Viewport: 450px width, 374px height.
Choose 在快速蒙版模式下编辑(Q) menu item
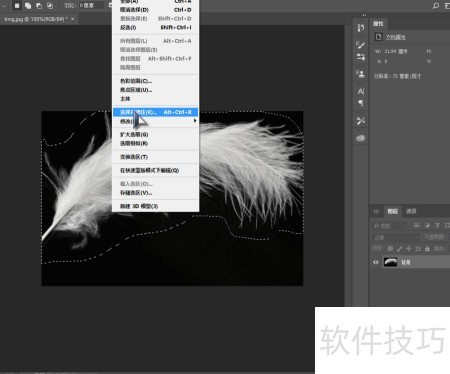[155, 170]
